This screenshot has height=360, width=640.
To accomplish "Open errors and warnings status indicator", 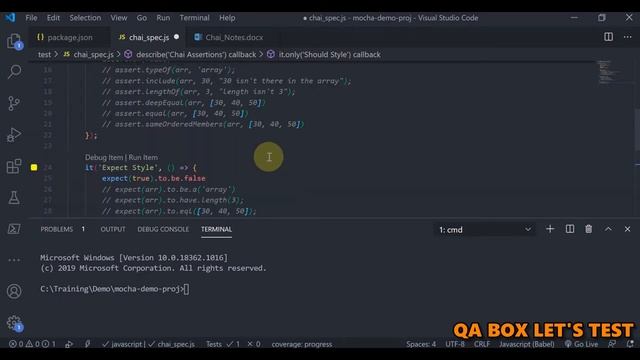I will pyautogui.click(x=33, y=344).
